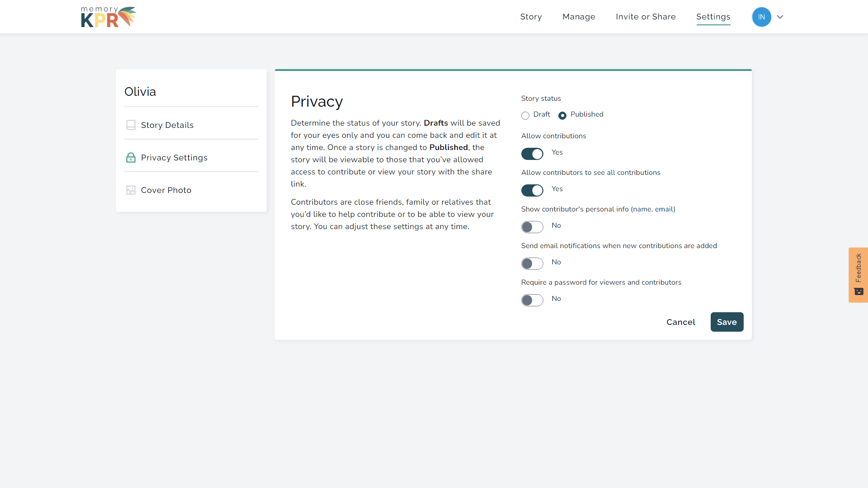Click the Save button
Screen dimensions: 868x488
click(x=726, y=322)
